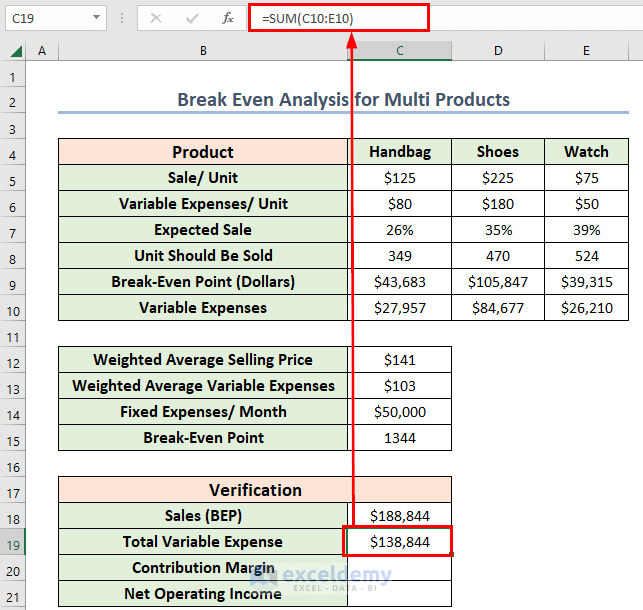
Task: Click Watch expected sale cell 39%
Action: pos(586,230)
